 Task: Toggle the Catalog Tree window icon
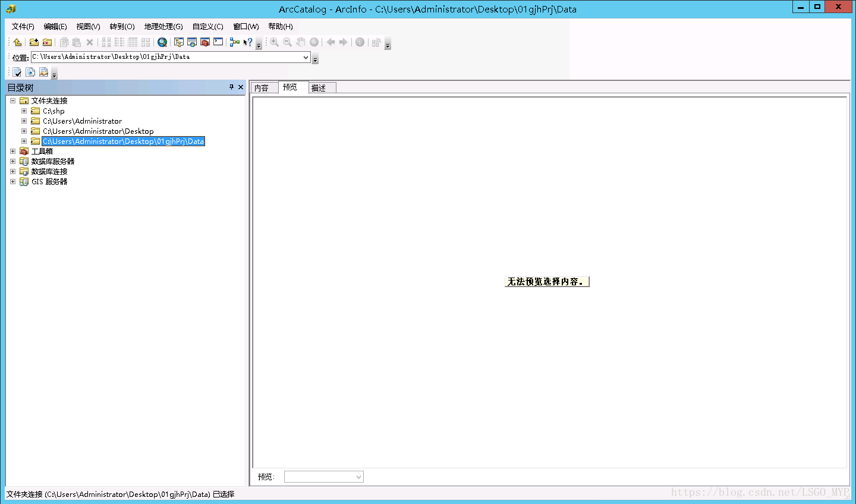tap(179, 42)
